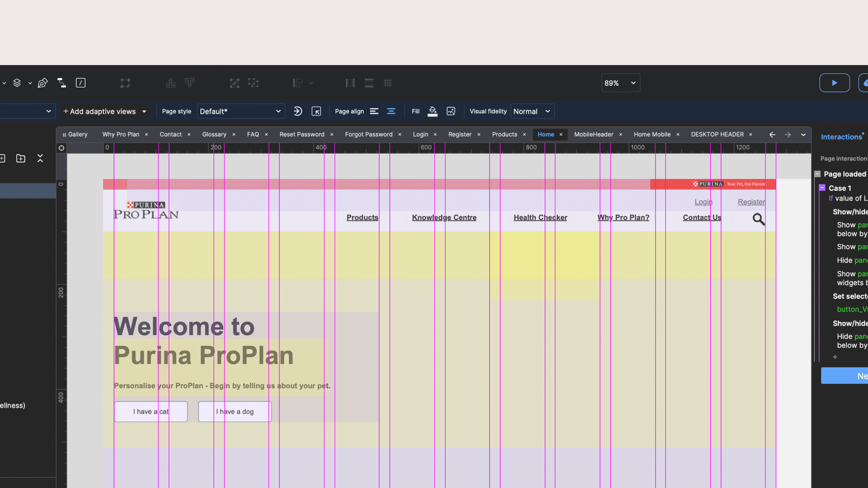Switch to the Why Pro Plan tab

pos(121,134)
